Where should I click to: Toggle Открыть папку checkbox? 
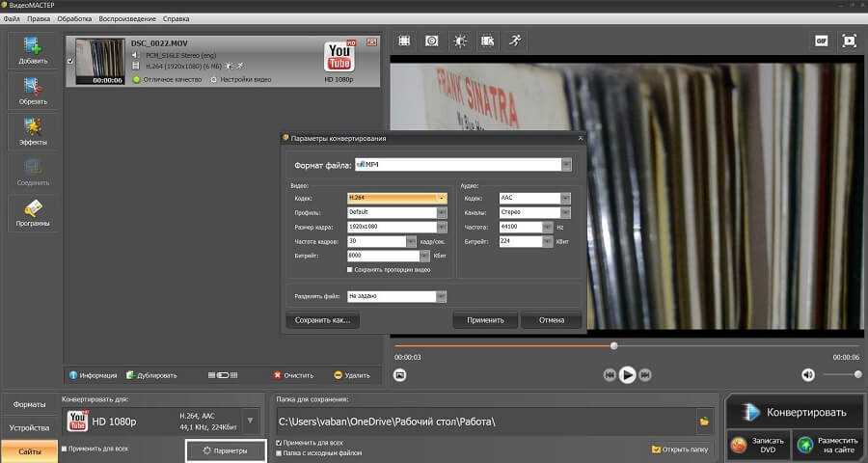point(656,449)
